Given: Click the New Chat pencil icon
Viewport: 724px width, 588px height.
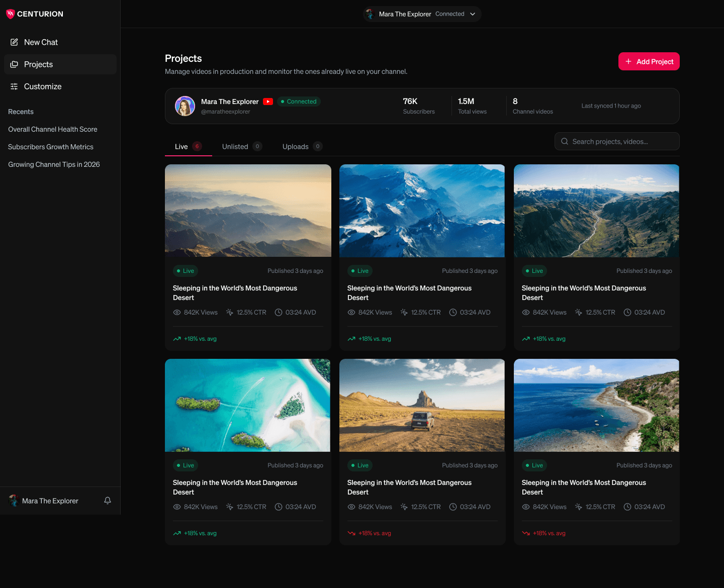Looking at the screenshot, I should point(14,42).
